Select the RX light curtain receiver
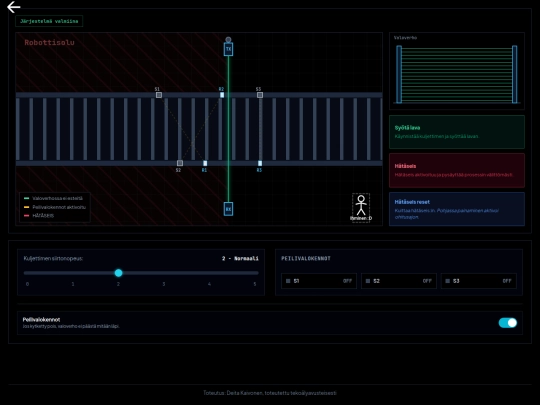 pyautogui.click(x=228, y=209)
